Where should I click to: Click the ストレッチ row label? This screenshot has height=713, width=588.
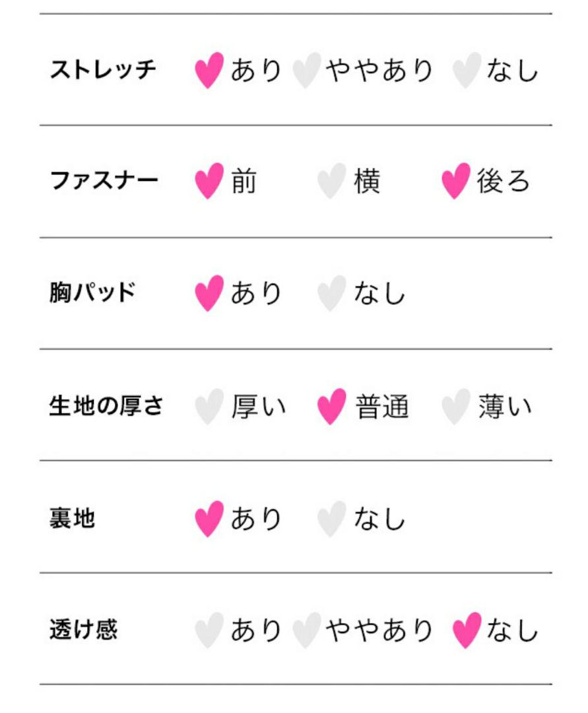click(x=103, y=69)
